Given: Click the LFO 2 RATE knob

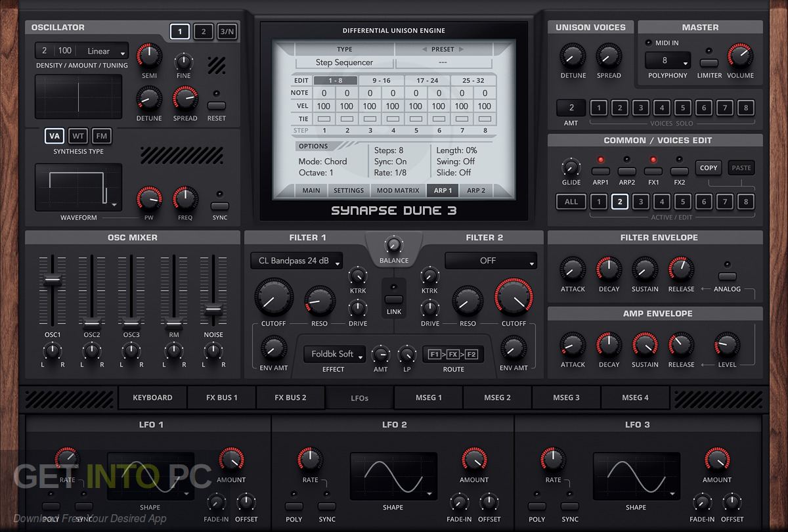Looking at the screenshot, I should [x=311, y=460].
